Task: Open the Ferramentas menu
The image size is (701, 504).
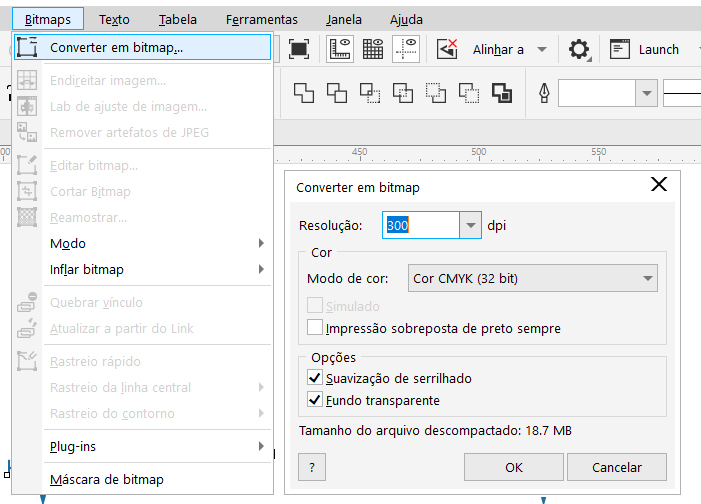Action: (x=262, y=19)
